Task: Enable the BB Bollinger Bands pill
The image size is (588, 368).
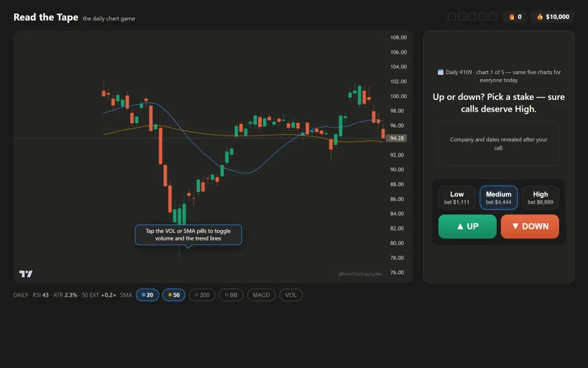Action: 231,295
